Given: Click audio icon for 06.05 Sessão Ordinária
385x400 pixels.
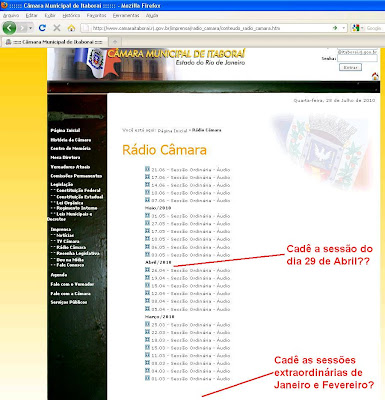Looking at the screenshot, I should pos(147,246).
